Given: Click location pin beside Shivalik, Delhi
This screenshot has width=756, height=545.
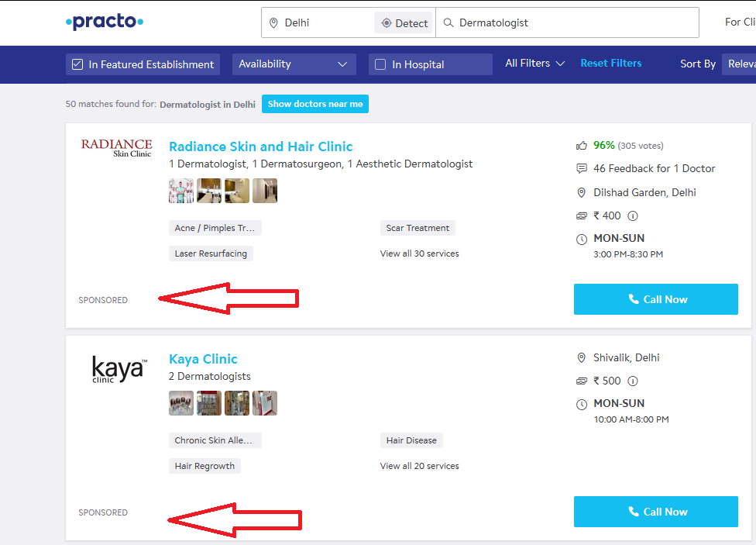Looking at the screenshot, I should pos(582,357).
